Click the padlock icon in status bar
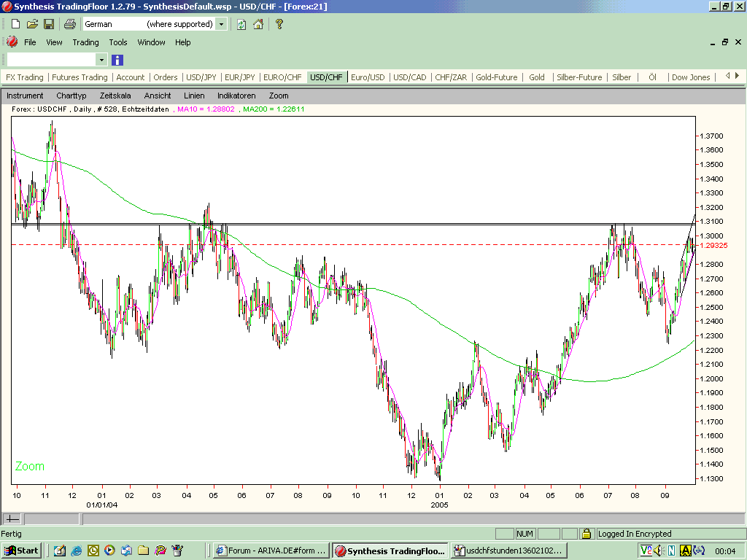This screenshot has width=747, height=560. point(586,533)
